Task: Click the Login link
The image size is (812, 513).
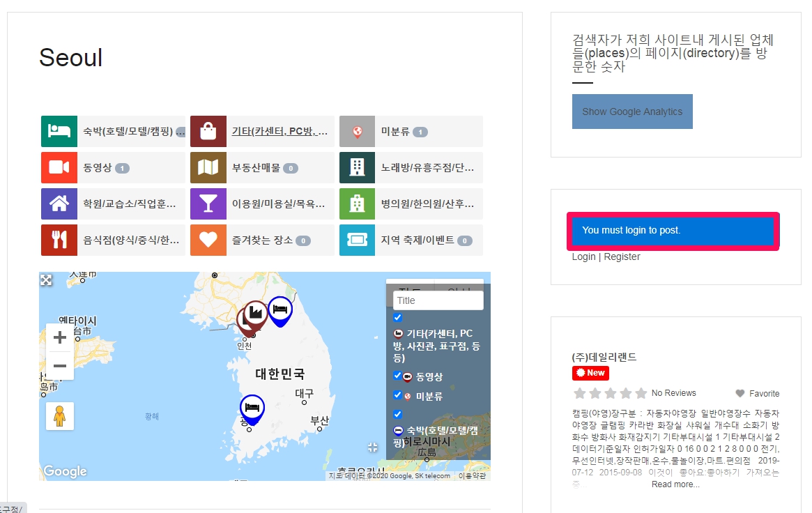Action: click(583, 256)
